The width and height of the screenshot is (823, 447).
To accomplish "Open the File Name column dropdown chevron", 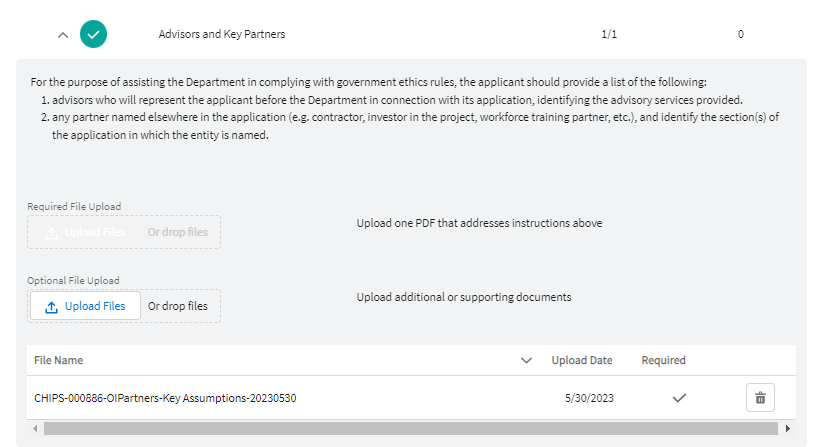I will pos(526,360).
